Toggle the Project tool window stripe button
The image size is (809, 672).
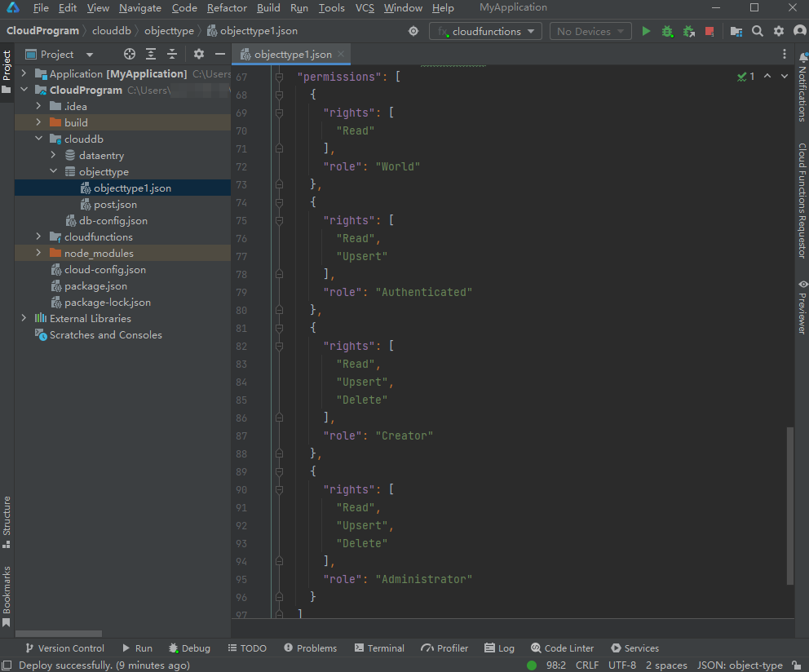tap(7, 72)
